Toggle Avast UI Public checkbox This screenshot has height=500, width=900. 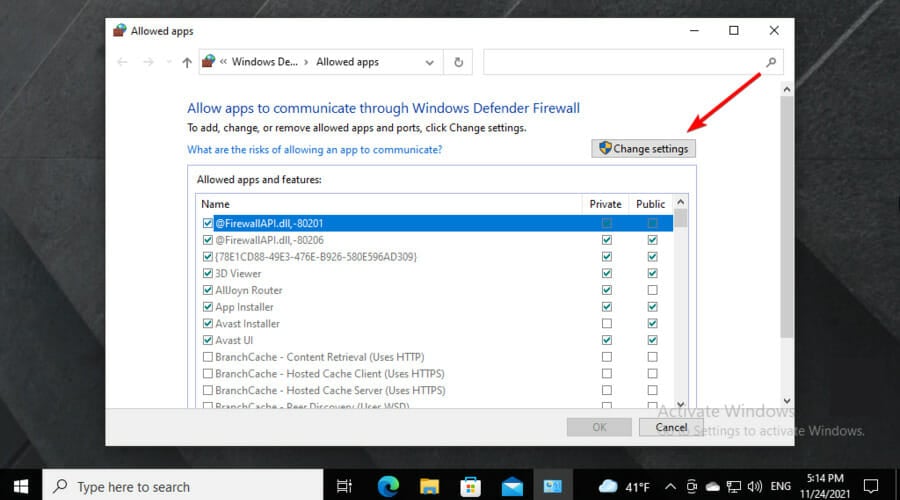pos(653,340)
